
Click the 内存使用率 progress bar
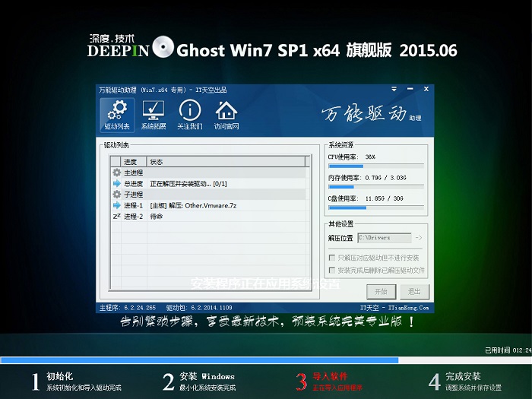[376, 187]
